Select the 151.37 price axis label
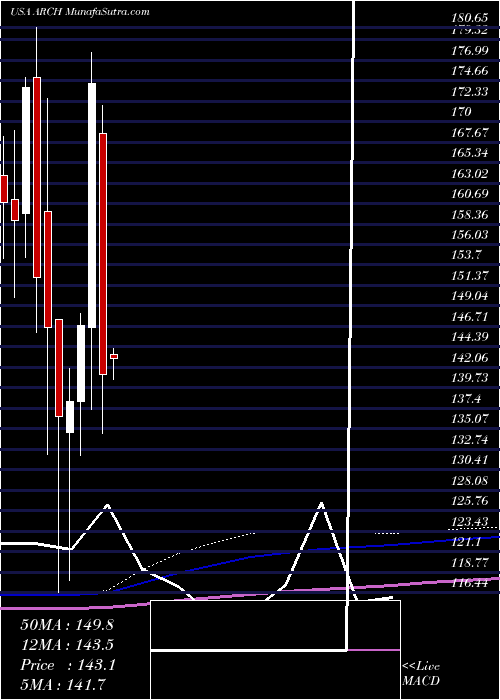500x700 pixels. (470, 276)
